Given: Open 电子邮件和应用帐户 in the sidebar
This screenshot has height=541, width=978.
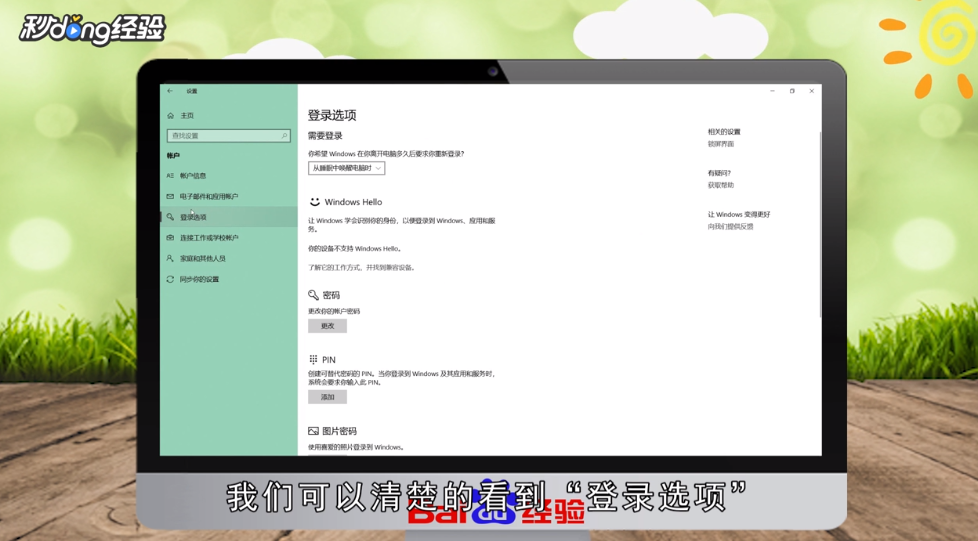Looking at the screenshot, I should coord(228,197).
